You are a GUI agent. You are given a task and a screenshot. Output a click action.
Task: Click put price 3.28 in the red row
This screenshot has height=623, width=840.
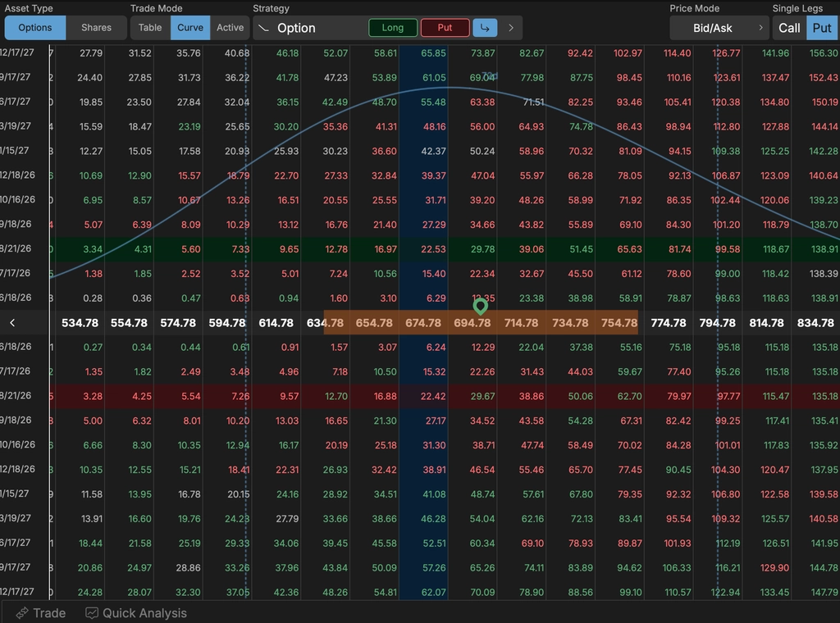[x=93, y=396]
